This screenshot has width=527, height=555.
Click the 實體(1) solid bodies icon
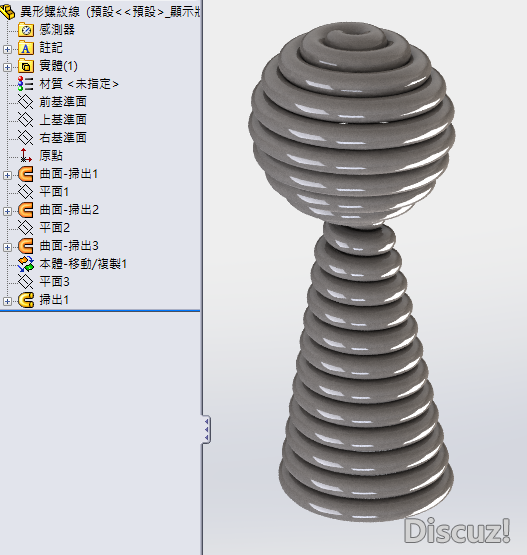point(26,66)
